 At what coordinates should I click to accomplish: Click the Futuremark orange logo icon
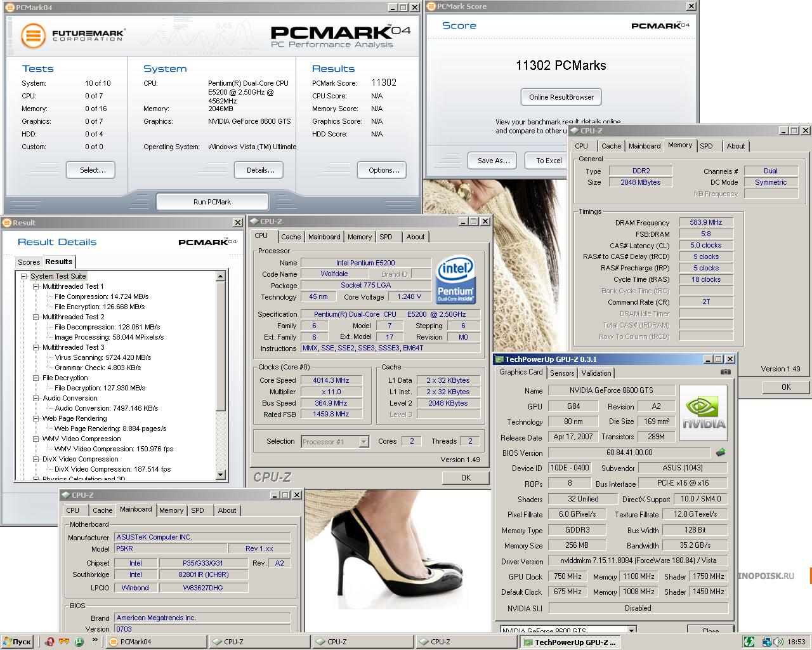[33, 35]
